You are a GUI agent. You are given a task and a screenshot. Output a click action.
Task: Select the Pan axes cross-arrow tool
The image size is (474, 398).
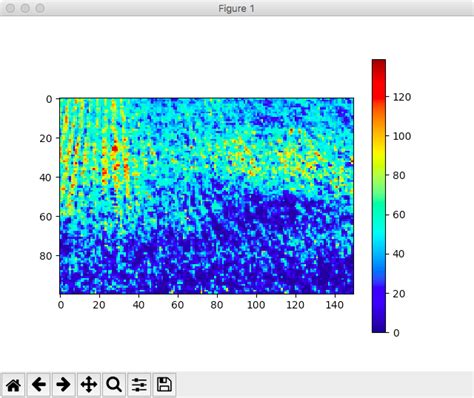coord(89,385)
